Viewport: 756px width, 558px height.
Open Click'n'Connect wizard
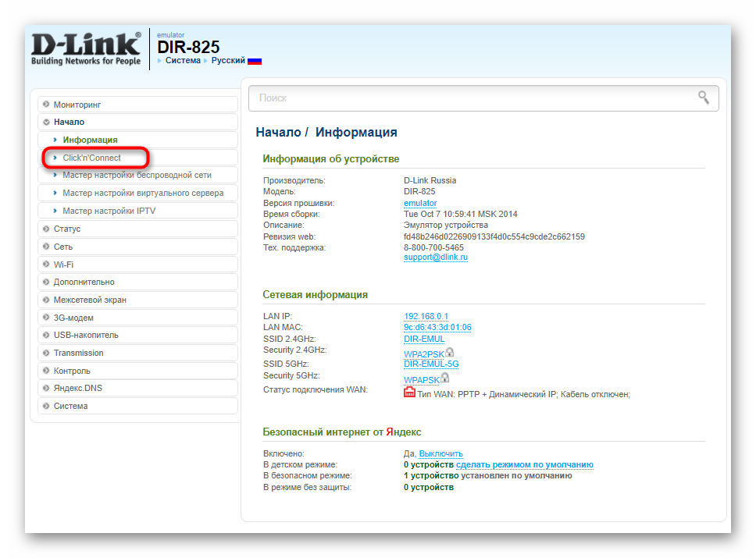[x=137, y=158]
